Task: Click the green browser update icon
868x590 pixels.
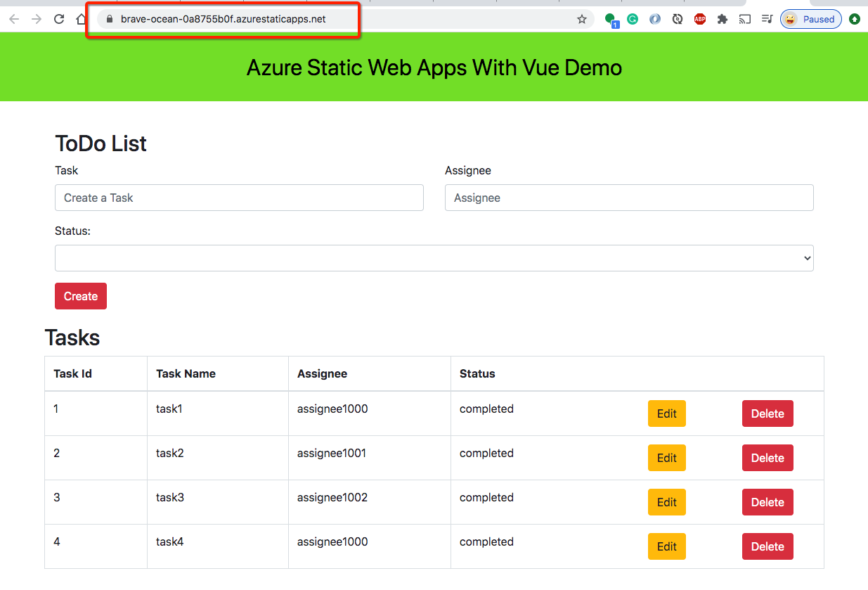Action: pyautogui.click(x=855, y=19)
